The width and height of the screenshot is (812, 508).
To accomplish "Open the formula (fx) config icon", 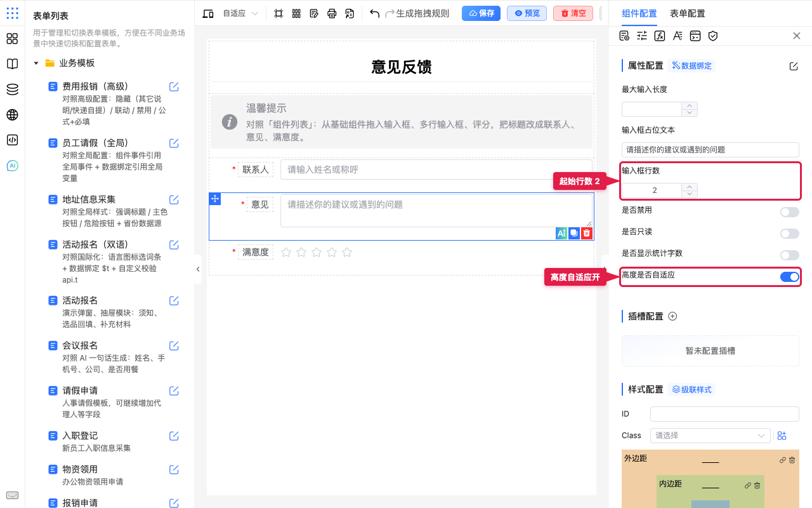I will [x=660, y=36].
